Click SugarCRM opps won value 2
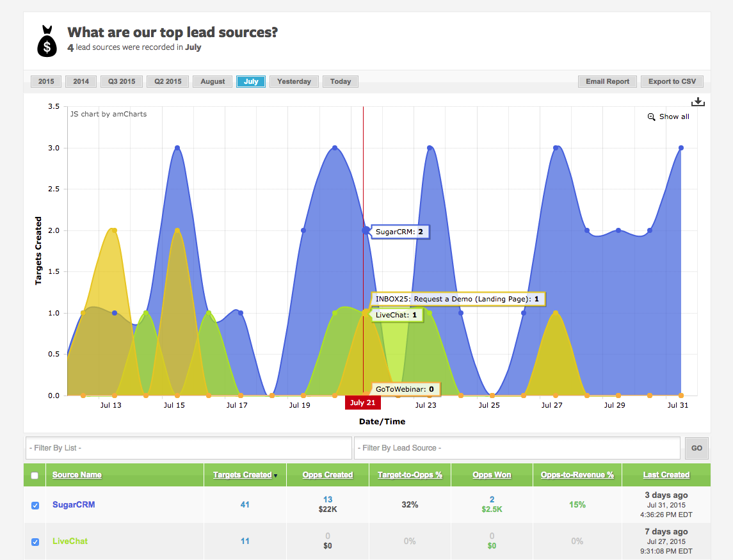The image size is (733, 560). pyautogui.click(x=492, y=500)
